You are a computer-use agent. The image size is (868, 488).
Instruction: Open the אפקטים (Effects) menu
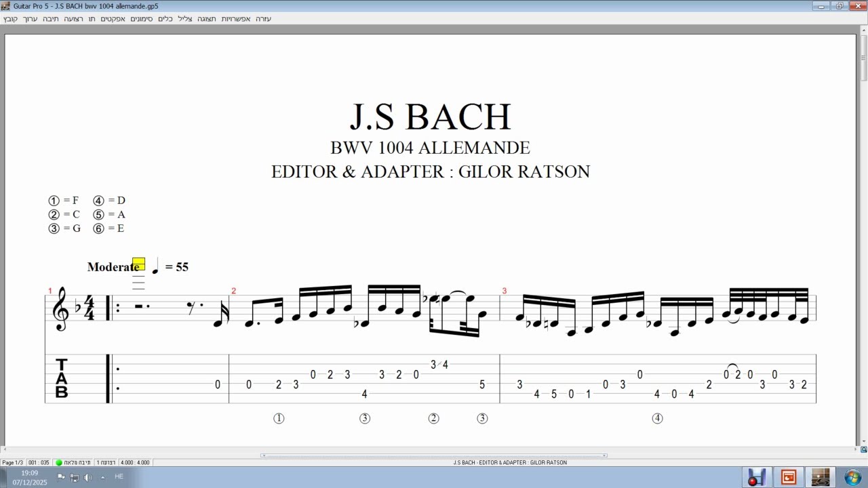pos(113,19)
